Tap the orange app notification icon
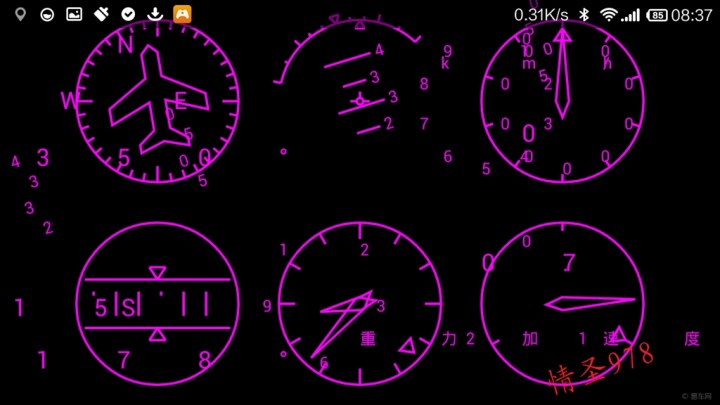This screenshot has width=720, height=405. (181, 14)
